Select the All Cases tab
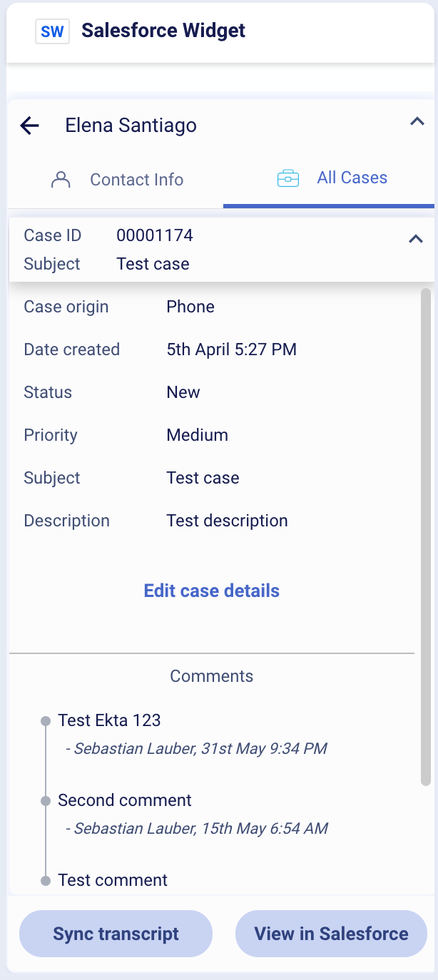438x980 pixels. click(329, 178)
